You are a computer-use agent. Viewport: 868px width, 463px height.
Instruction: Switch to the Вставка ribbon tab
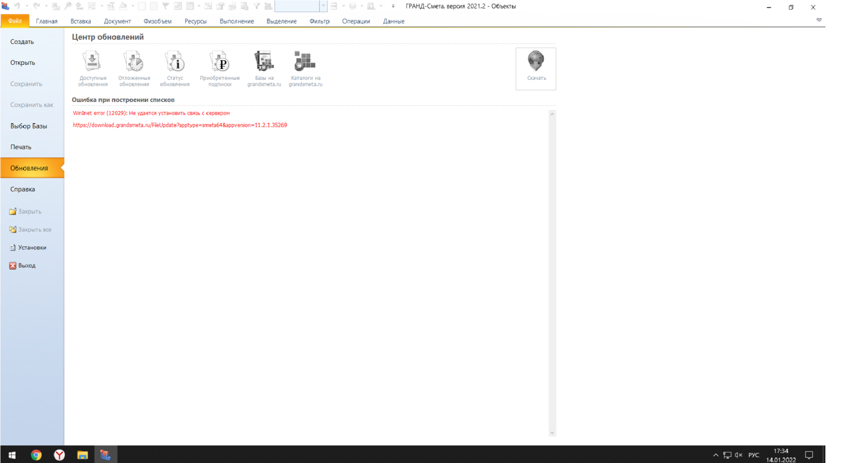point(80,21)
